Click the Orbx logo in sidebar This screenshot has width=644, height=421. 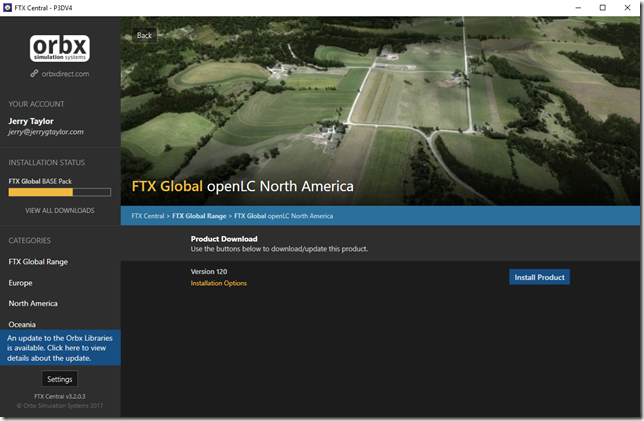pyautogui.click(x=60, y=48)
